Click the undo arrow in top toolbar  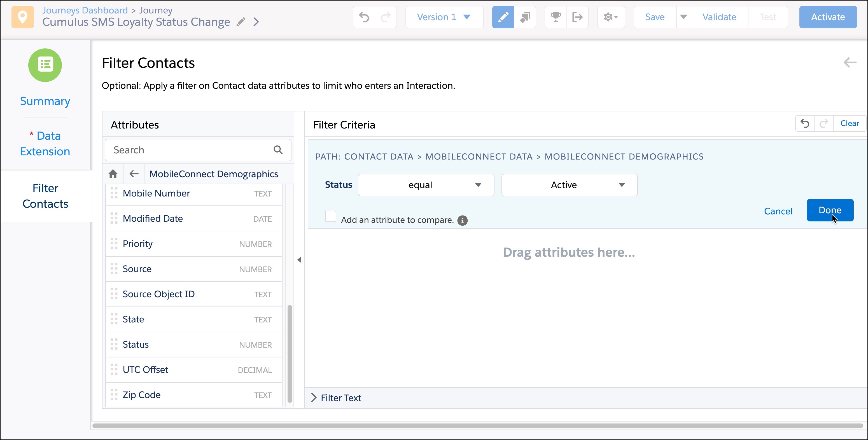[364, 17]
